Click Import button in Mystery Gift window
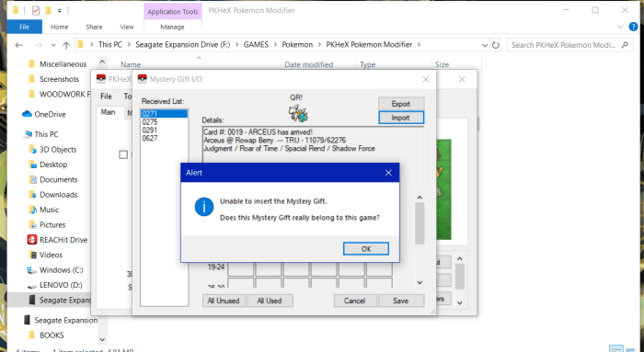The height and width of the screenshot is (352, 644). [x=401, y=118]
